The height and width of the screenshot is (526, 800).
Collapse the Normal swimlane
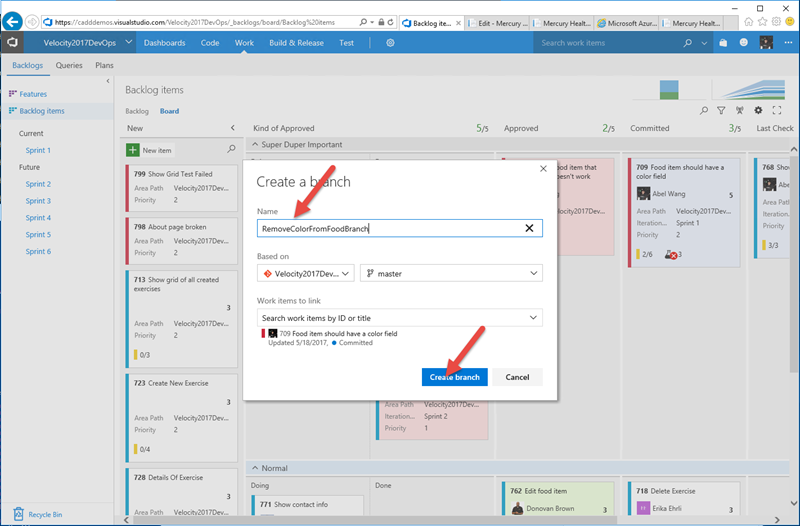[x=255, y=468]
